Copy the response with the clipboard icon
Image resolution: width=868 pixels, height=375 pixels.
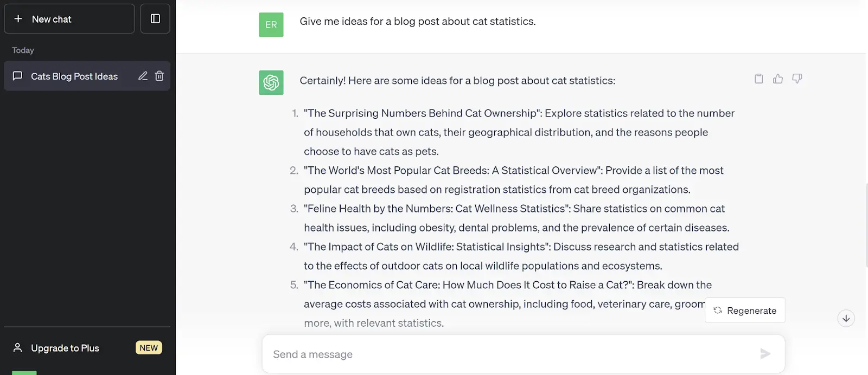[758, 79]
